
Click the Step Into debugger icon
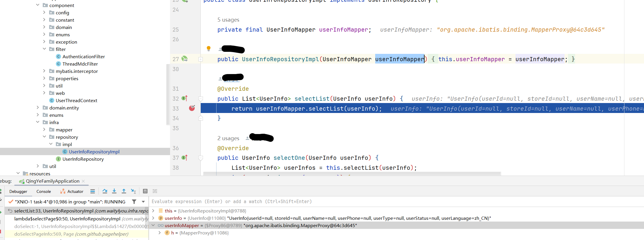click(114, 191)
